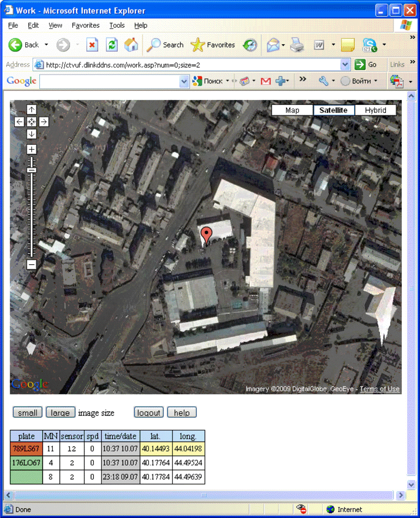This screenshot has height=518, width=420.
Task: Switch map to Hybrid view
Action: [x=375, y=110]
